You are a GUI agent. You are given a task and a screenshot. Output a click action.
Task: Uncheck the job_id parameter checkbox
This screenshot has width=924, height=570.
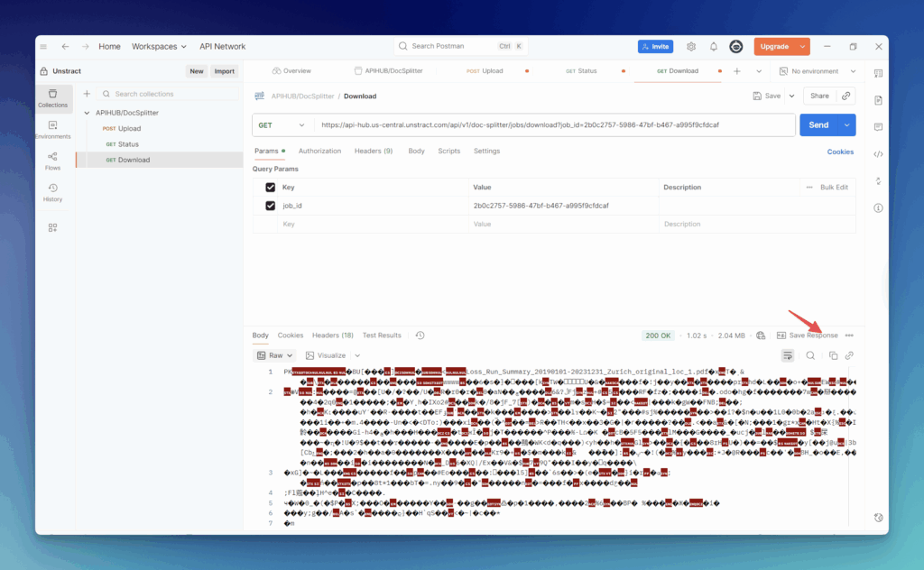270,206
